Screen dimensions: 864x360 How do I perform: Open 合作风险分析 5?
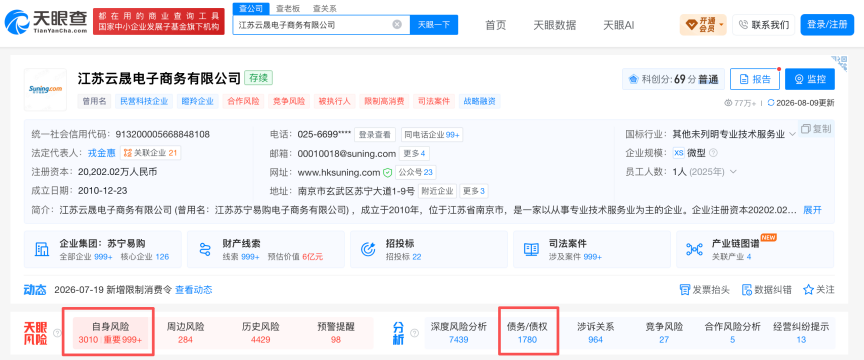click(x=732, y=333)
